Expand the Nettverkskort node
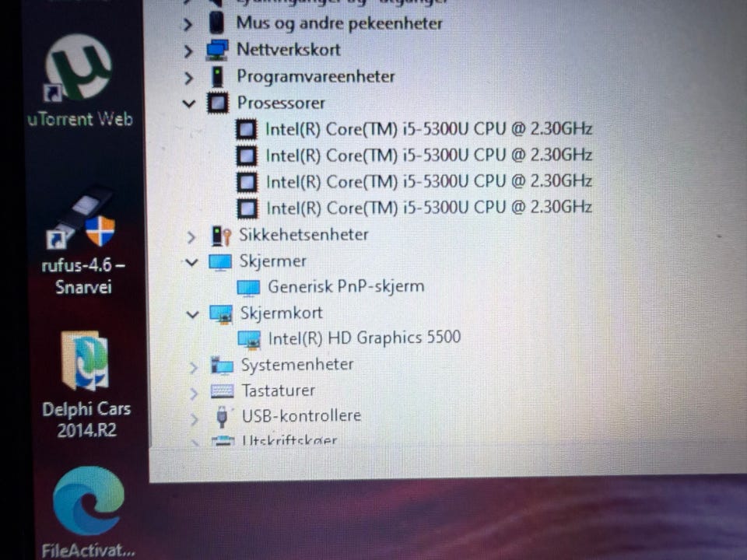Image resolution: width=747 pixels, height=560 pixels. 188,51
